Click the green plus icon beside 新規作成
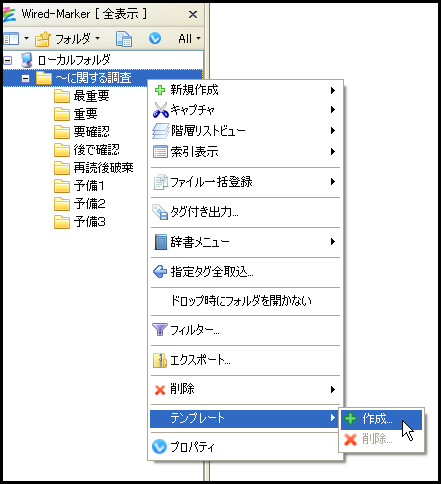 [160, 90]
